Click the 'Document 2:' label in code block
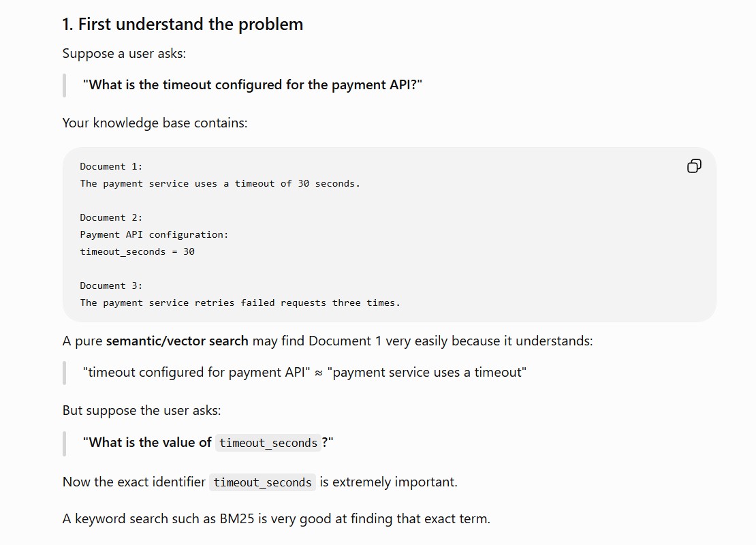756x545 pixels. coord(111,217)
